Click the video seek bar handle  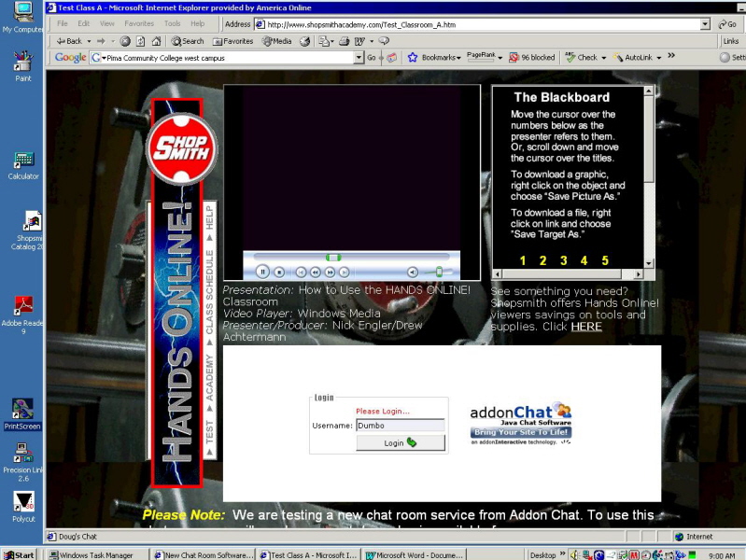tap(333, 258)
